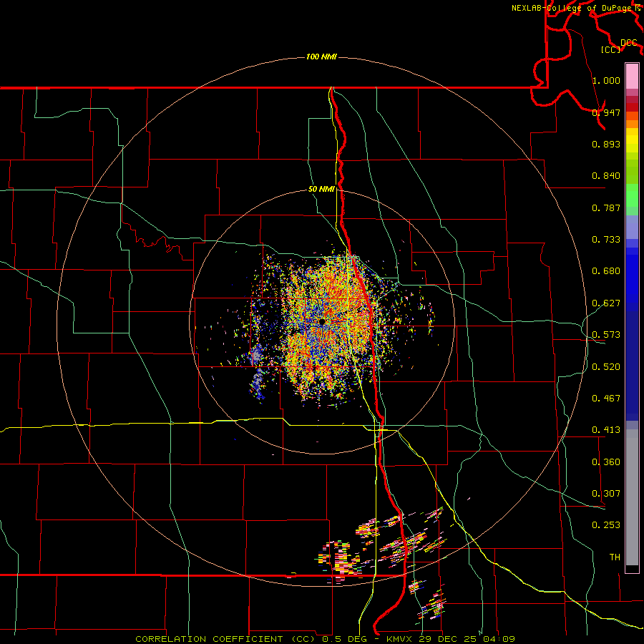Viewport: 644px width, 644px height.
Task: Click the 0.253 legend value
Action: [606, 525]
